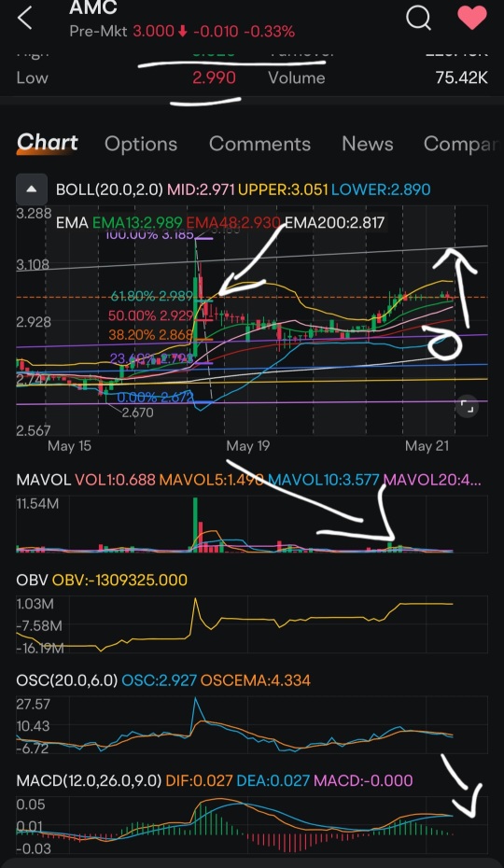Expand chart to fullscreen icon
The image size is (504, 868).
point(467,408)
